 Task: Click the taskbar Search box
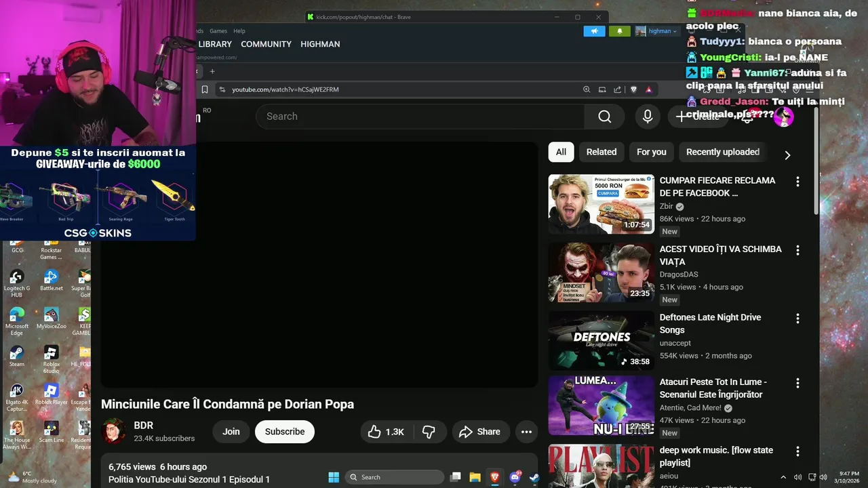(x=394, y=477)
